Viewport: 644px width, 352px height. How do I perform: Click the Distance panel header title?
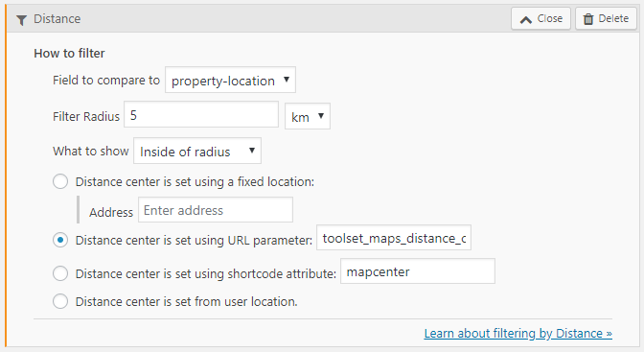tap(57, 19)
